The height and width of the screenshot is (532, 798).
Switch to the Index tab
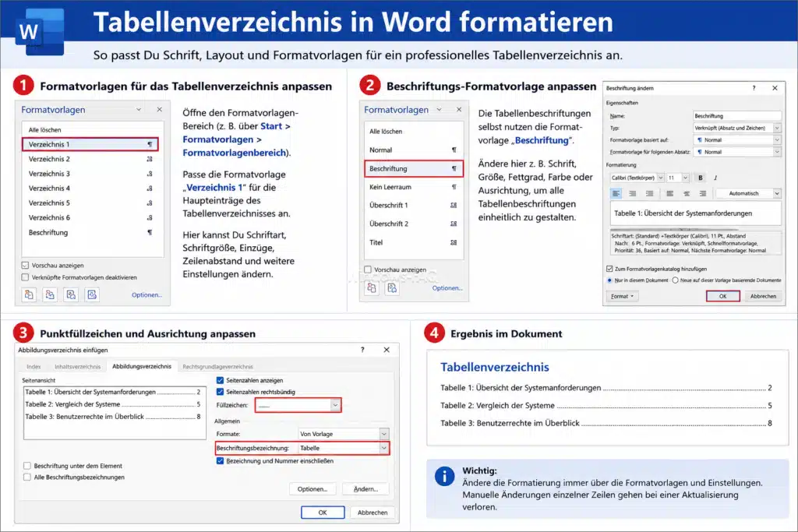click(x=34, y=367)
